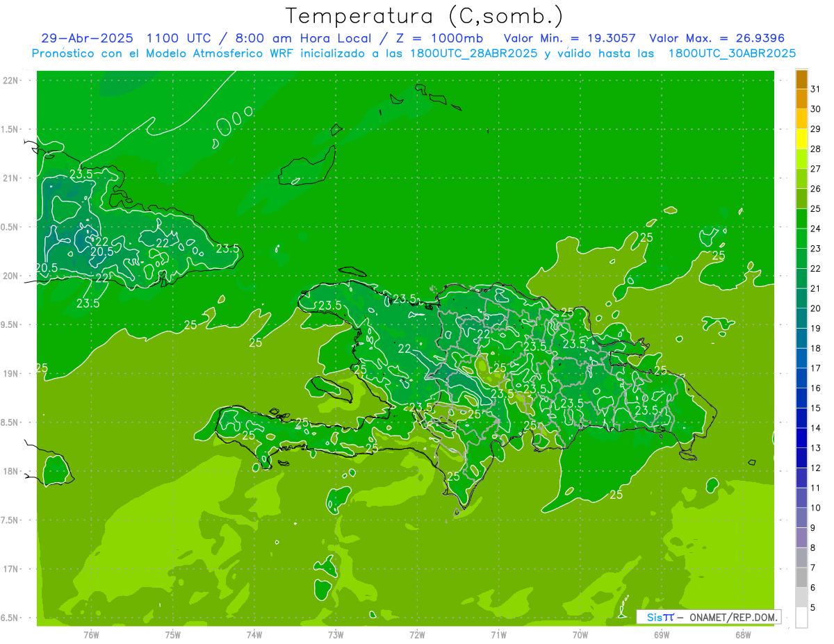The width and height of the screenshot is (834, 644).
Task: Click the '71W' longitude axis label
Action: click(498, 635)
